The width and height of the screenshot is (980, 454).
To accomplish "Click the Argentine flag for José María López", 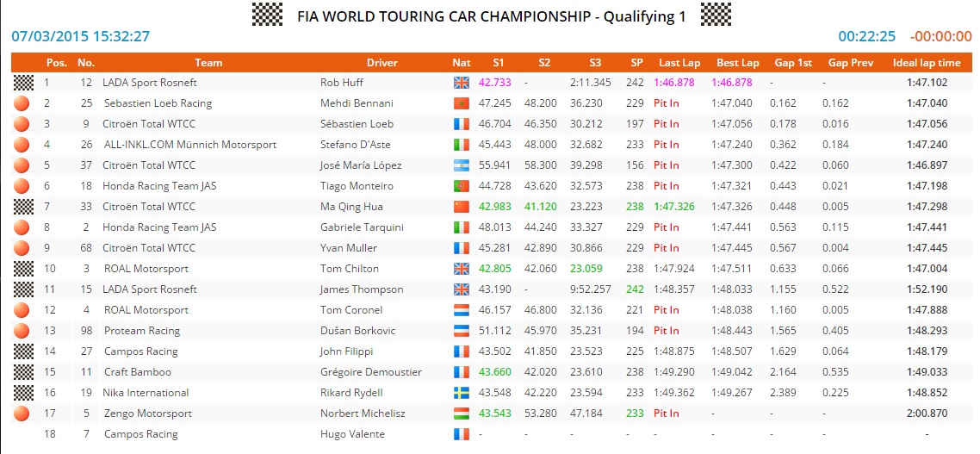I will click(x=461, y=165).
